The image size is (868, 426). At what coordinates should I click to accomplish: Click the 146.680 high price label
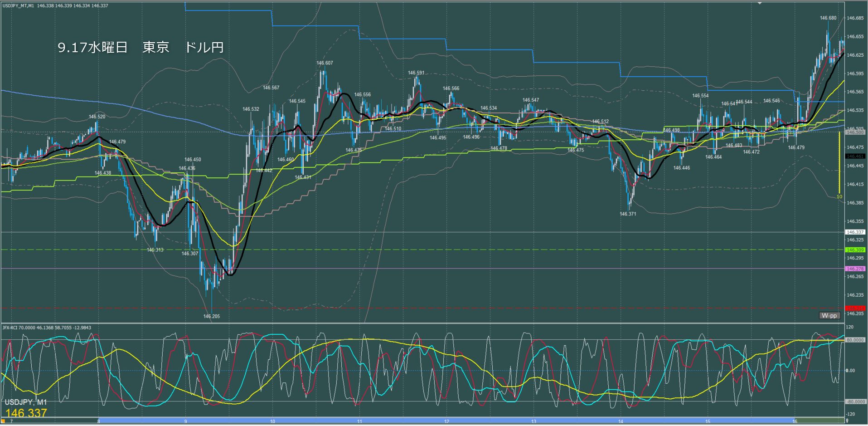click(x=828, y=18)
